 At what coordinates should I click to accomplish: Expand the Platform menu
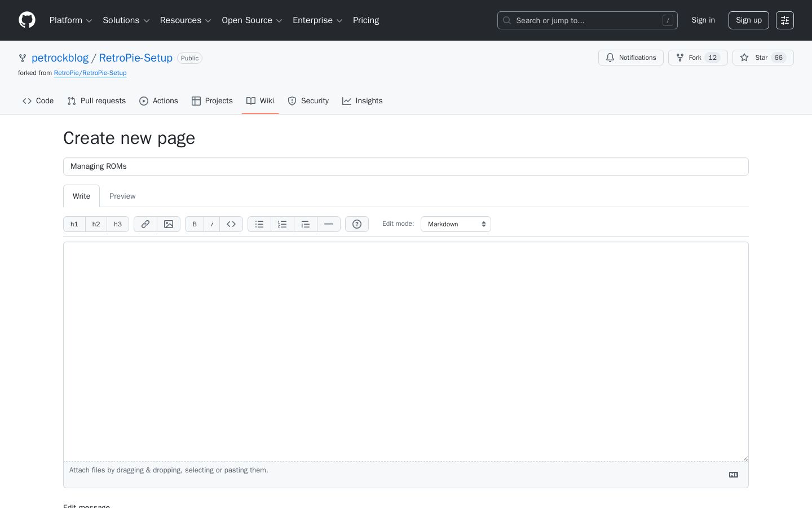pos(71,20)
